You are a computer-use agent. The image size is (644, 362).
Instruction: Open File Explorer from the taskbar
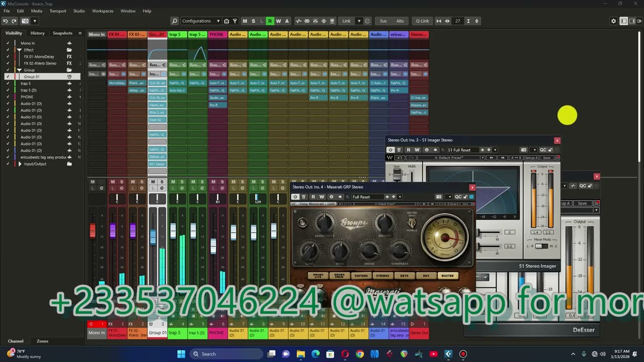300,354
